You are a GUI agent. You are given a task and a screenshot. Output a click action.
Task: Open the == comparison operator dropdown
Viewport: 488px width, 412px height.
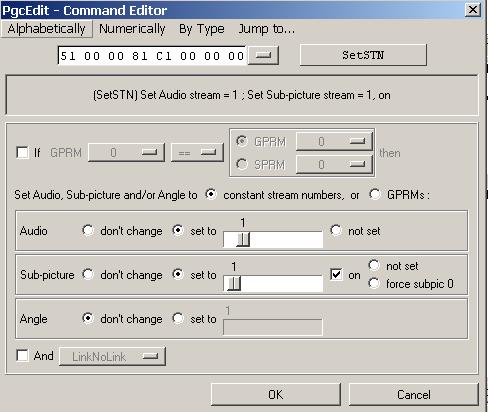point(197,153)
